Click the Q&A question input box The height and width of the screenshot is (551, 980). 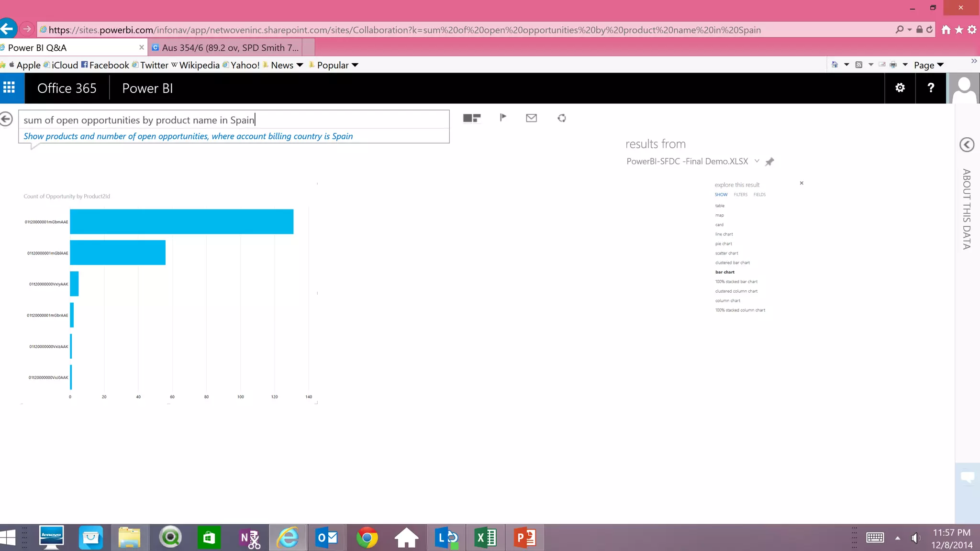point(234,120)
